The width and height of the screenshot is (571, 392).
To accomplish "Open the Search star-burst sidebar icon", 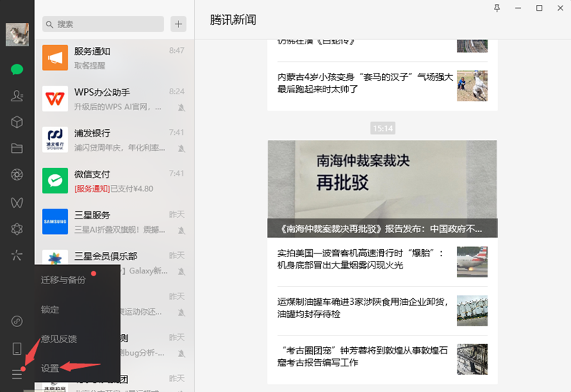I will tap(17, 255).
